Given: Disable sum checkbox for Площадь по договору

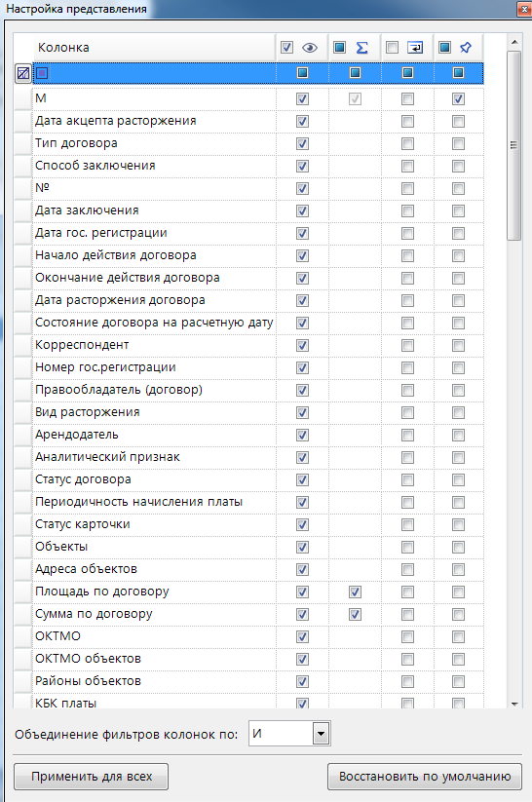Looking at the screenshot, I should (355, 592).
